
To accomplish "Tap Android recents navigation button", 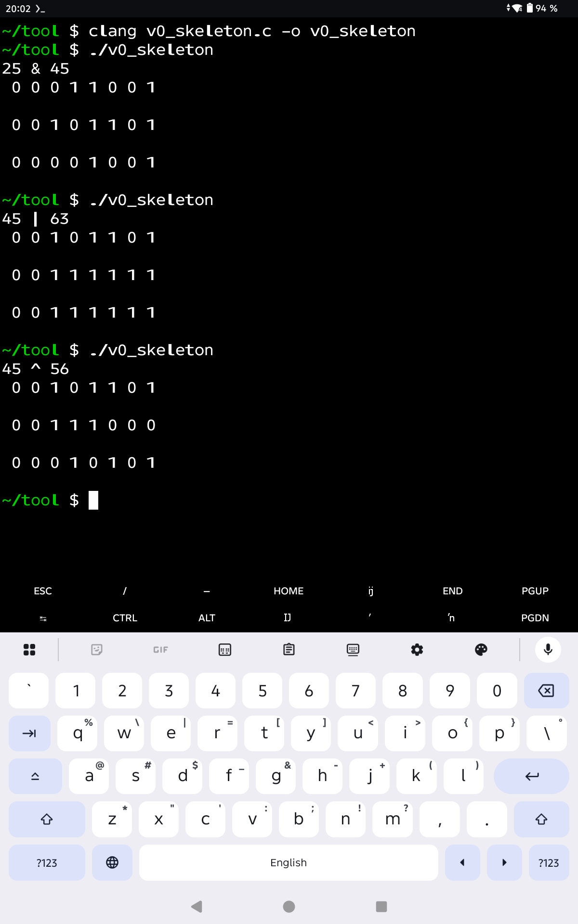I will pyautogui.click(x=381, y=907).
